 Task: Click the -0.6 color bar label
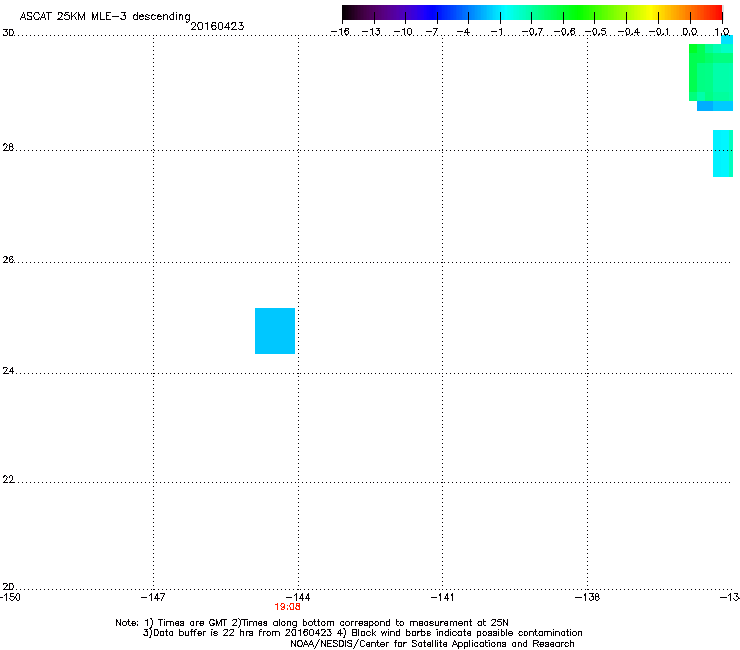tap(564, 32)
